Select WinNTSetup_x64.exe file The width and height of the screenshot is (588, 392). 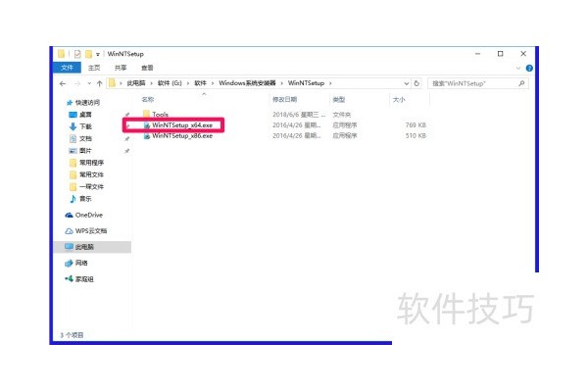click(182, 125)
